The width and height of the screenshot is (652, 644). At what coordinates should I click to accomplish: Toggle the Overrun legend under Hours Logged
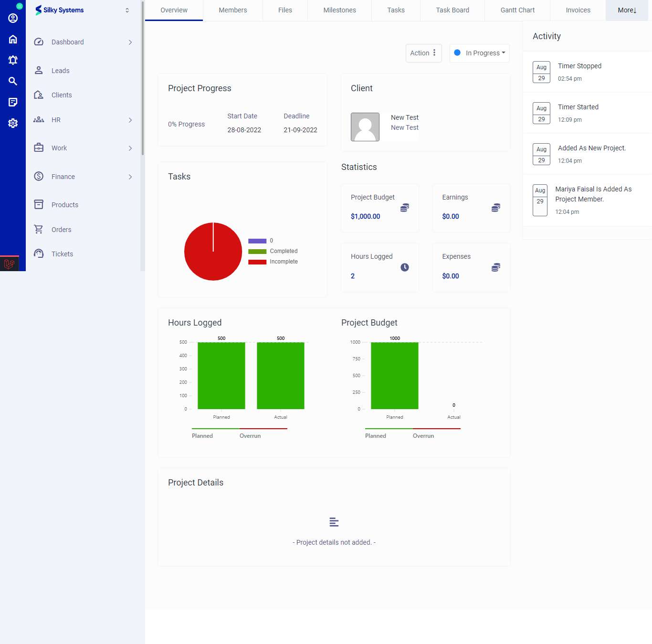[x=250, y=435]
